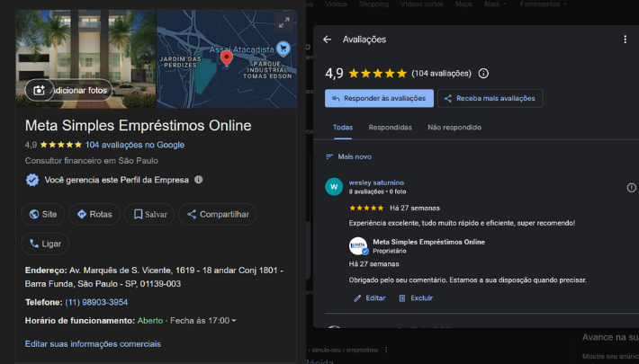Open the Vídeos curtos search tab
639x364 pixels.
tap(422, 4)
